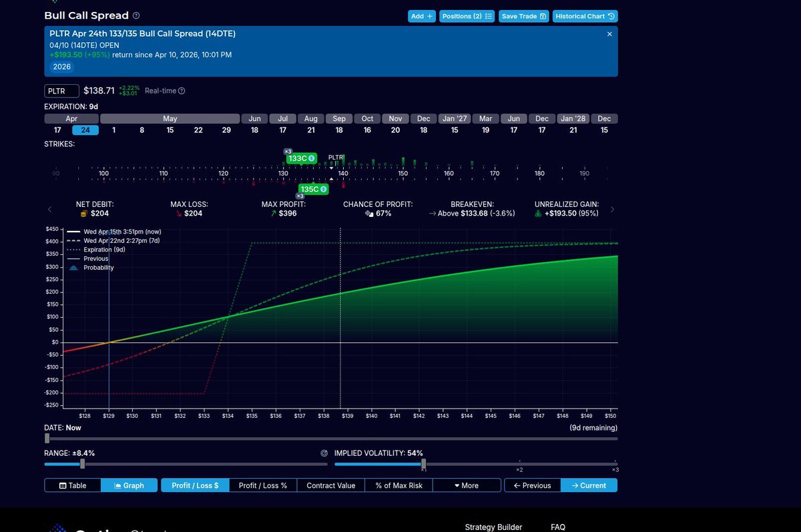
Task: Open the Strategy Builder footer link
Action: (493, 527)
